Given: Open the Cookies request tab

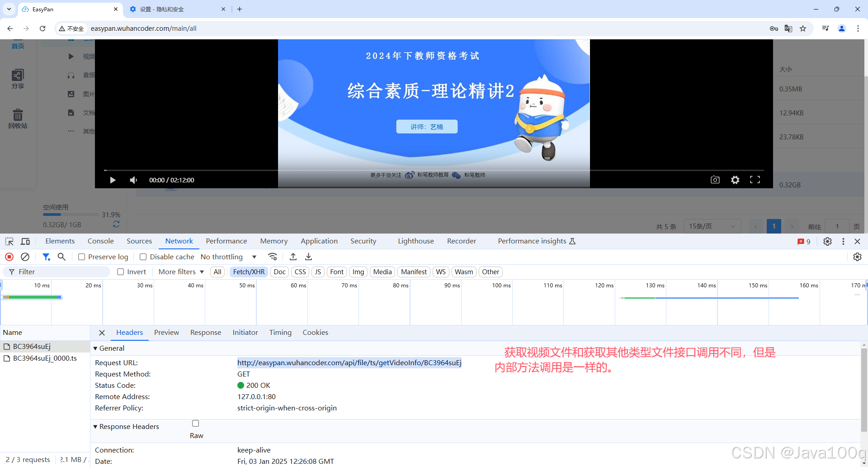Looking at the screenshot, I should point(316,333).
